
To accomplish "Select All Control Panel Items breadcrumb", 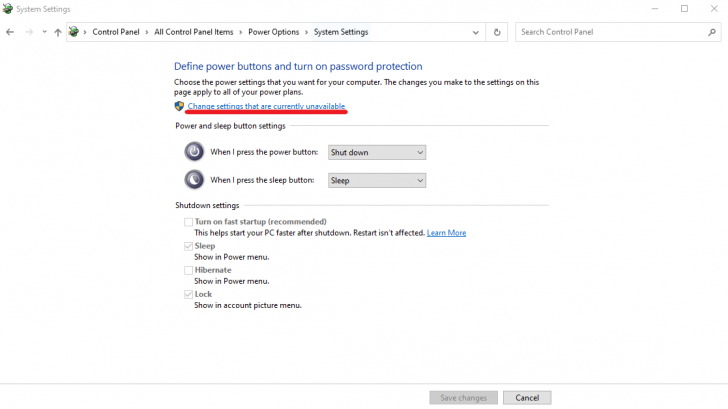I will pyautogui.click(x=194, y=32).
